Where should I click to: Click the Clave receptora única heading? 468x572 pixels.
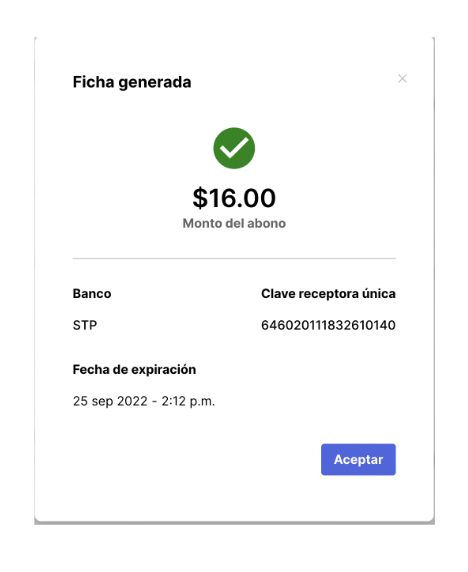tap(328, 293)
